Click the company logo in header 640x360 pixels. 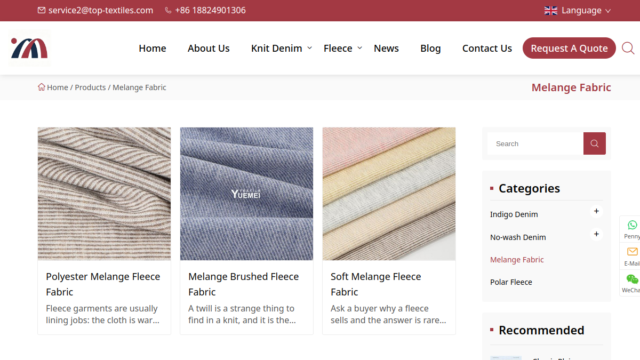tap(29, 48)
